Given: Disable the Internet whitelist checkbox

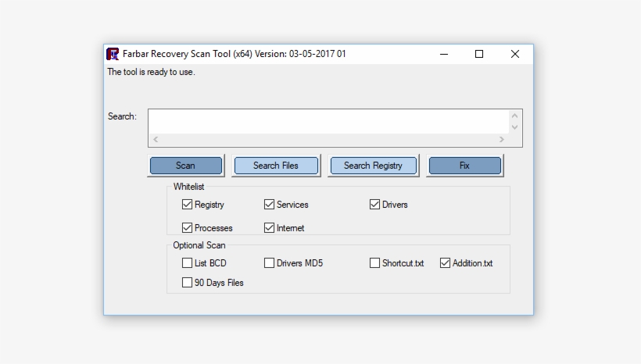Looking at the screenshot, I should 269,227.
